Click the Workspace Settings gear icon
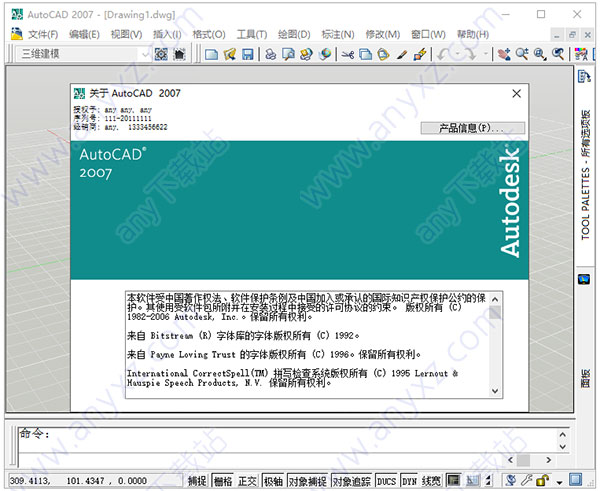Image resolution: width=600 pixels, height=491 pixels. (x=161, y=54)
